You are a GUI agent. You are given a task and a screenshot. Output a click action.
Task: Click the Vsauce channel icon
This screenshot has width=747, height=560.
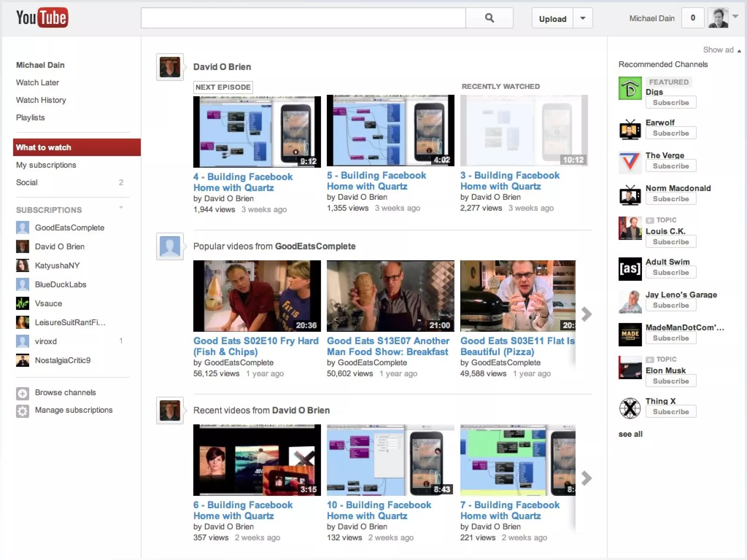tap(22, 303)
